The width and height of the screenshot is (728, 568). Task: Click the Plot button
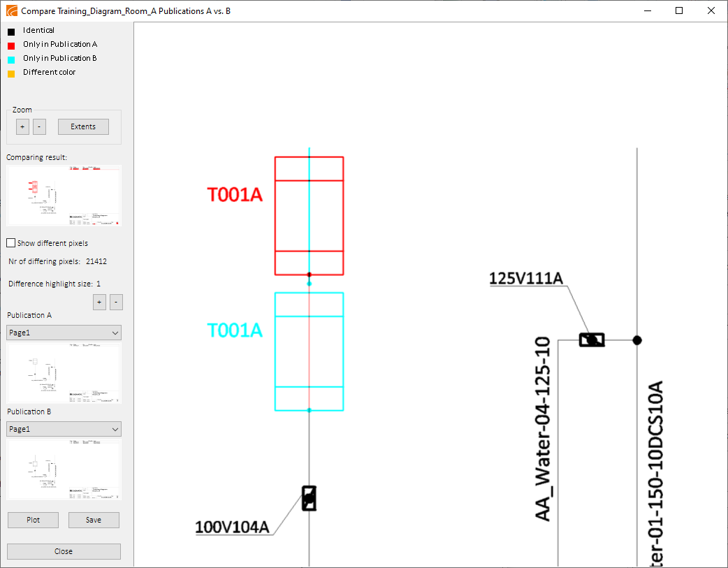coord(33,520)
